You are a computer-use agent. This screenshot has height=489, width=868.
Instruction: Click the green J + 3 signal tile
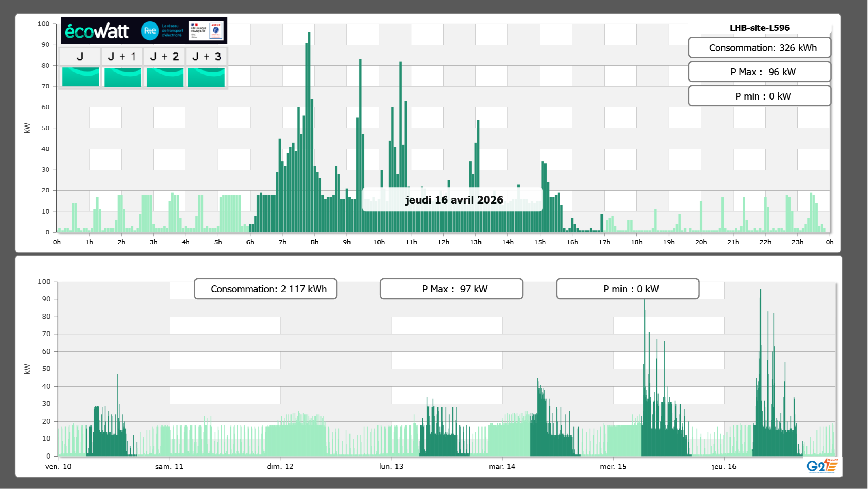[206, 77]
